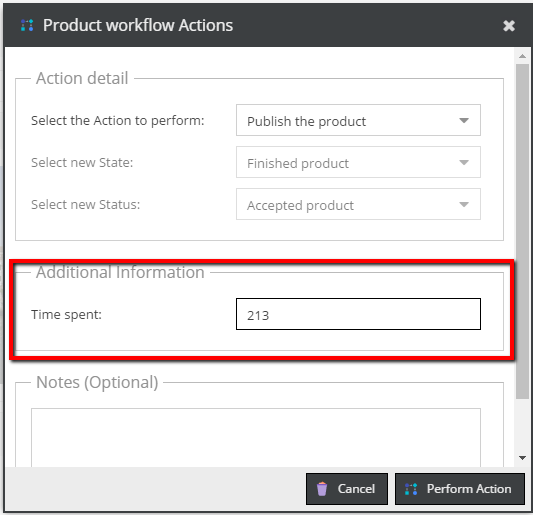This screenshot has height=515, width=533.
Task: Click the workflow icon on Perform Action
Action: point(411,489)
